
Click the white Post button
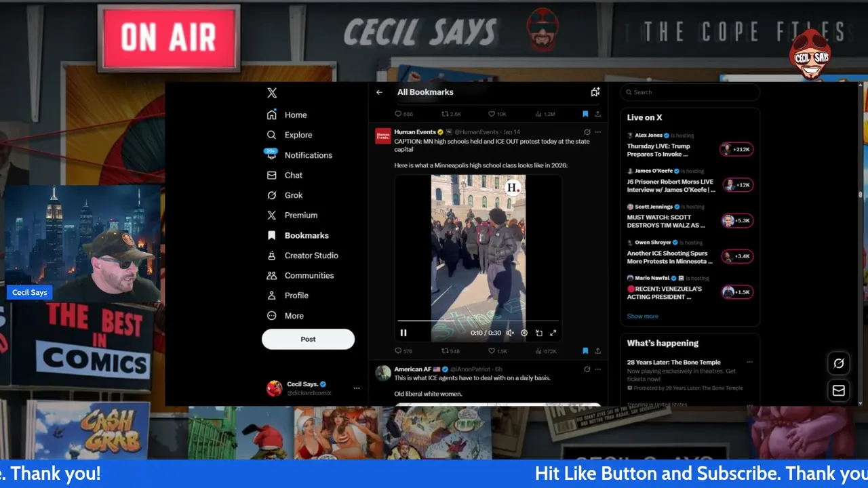click(308, 339)
